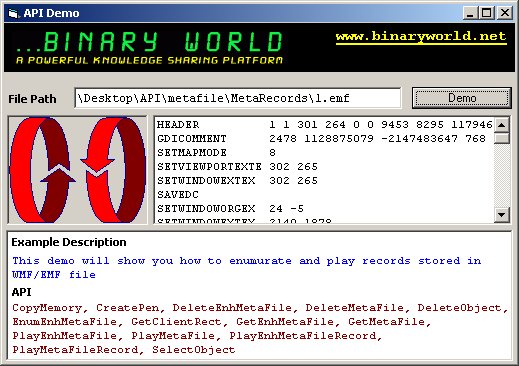This screenshot has width=519, height=366.
Task: Click the GetEnhMetaFile API name
Action: (285, 322)
